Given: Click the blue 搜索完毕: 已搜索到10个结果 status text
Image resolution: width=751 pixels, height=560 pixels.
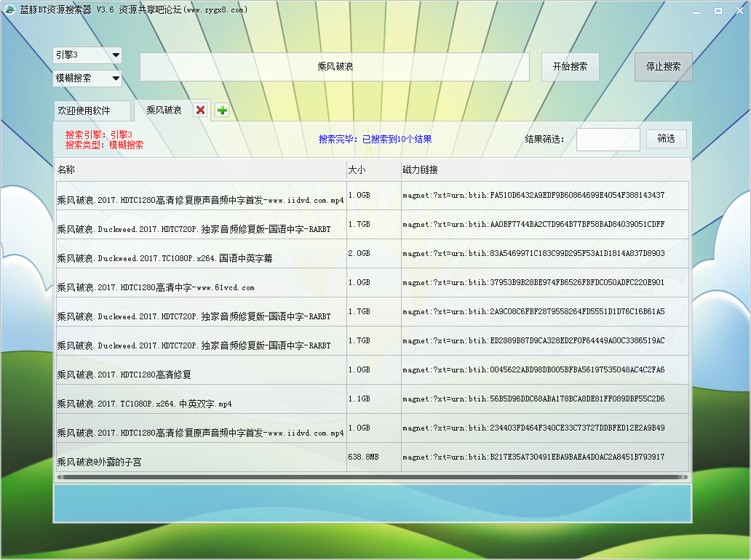Looking at the screenshot, I should click(375, 140).
